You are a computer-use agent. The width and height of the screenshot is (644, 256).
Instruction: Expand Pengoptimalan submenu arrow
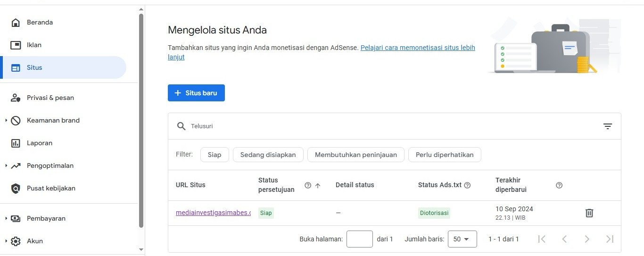[x=6, y=165]
